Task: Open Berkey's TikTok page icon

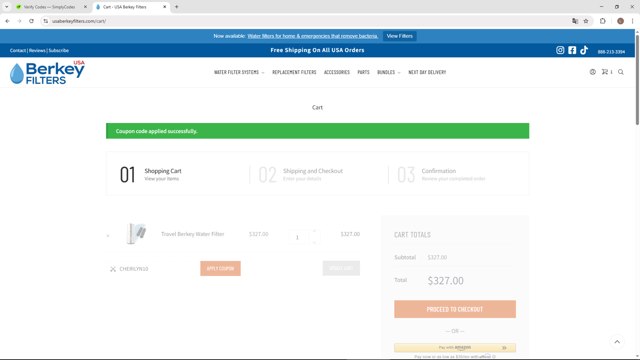Action: pos(584,50)
